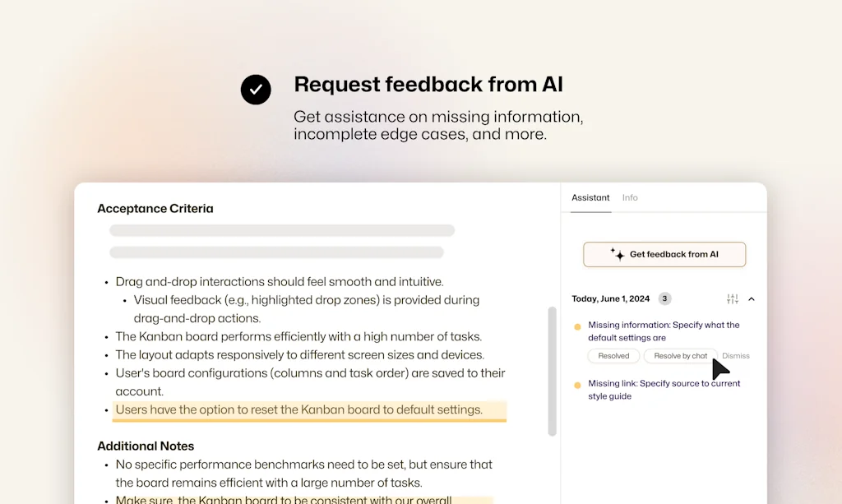Switch to the Info tab
The height and width of the screenshot is (504, 842).
(630, 197)
